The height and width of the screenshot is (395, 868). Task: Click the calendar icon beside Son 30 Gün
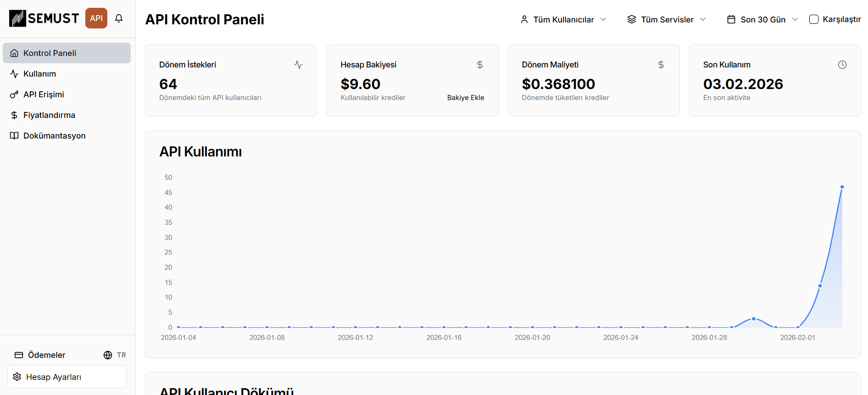(731, 20)
